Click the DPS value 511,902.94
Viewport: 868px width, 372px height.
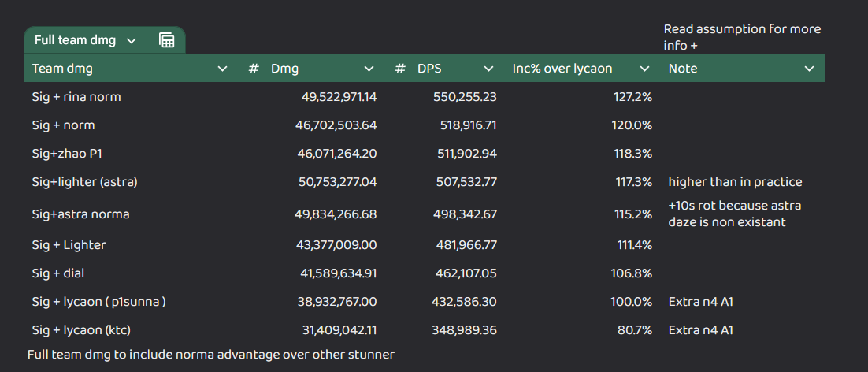[466, 154]
